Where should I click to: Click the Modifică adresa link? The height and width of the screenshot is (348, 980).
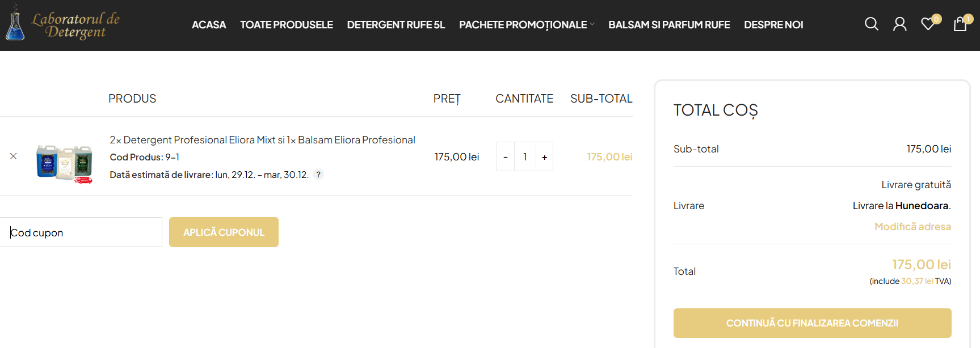point(912,227)
